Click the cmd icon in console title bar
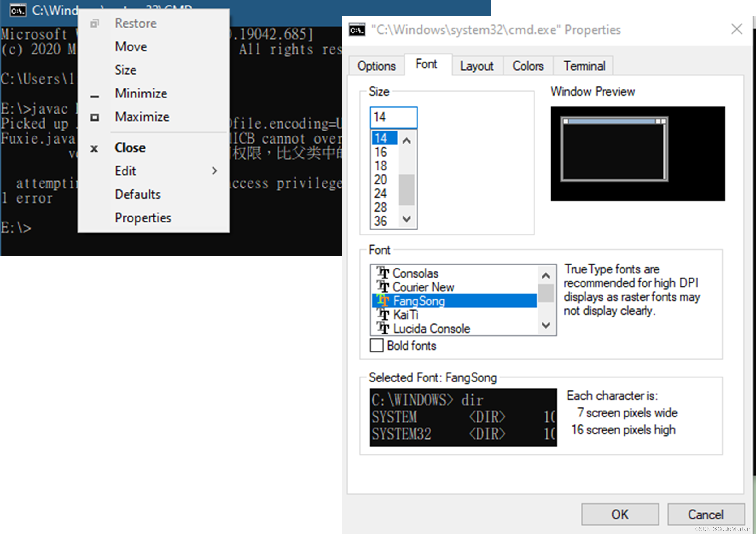The image size is (756, 534). tap(18, 11)
